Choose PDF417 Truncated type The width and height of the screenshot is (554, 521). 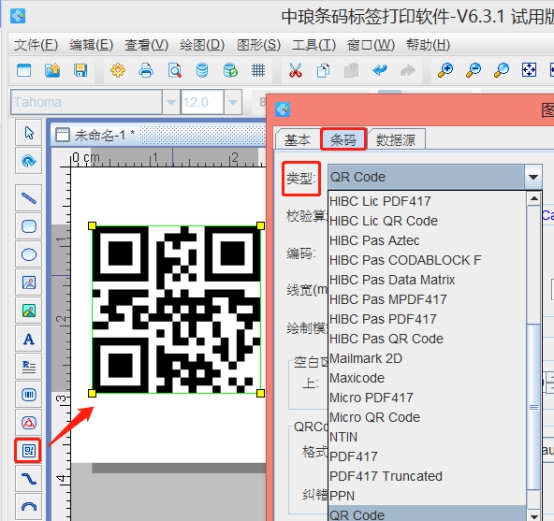427,476
